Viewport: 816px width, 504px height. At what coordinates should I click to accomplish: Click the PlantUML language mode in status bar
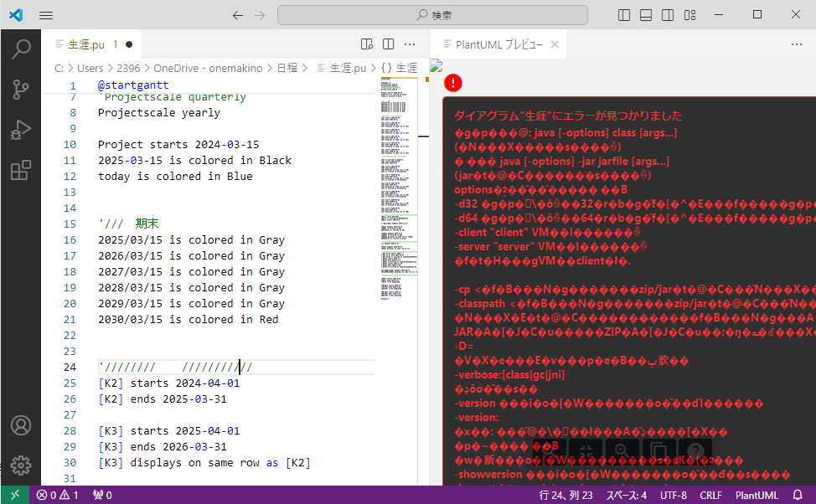tap(757, 494)
